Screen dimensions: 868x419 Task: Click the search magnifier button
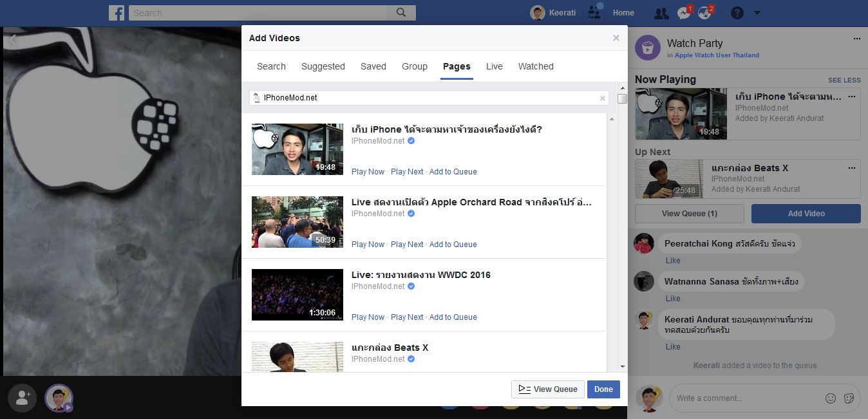pyautogui.click(x=401, y=13)
